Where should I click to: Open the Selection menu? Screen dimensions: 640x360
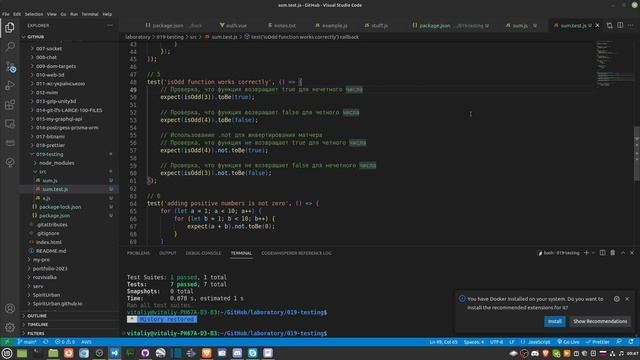pos(34,14)
